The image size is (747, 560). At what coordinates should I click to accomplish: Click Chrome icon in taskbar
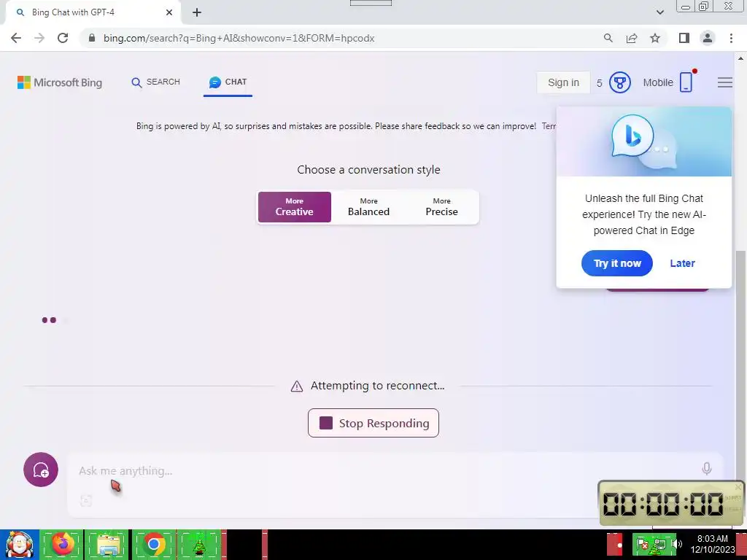click(153, 544)
